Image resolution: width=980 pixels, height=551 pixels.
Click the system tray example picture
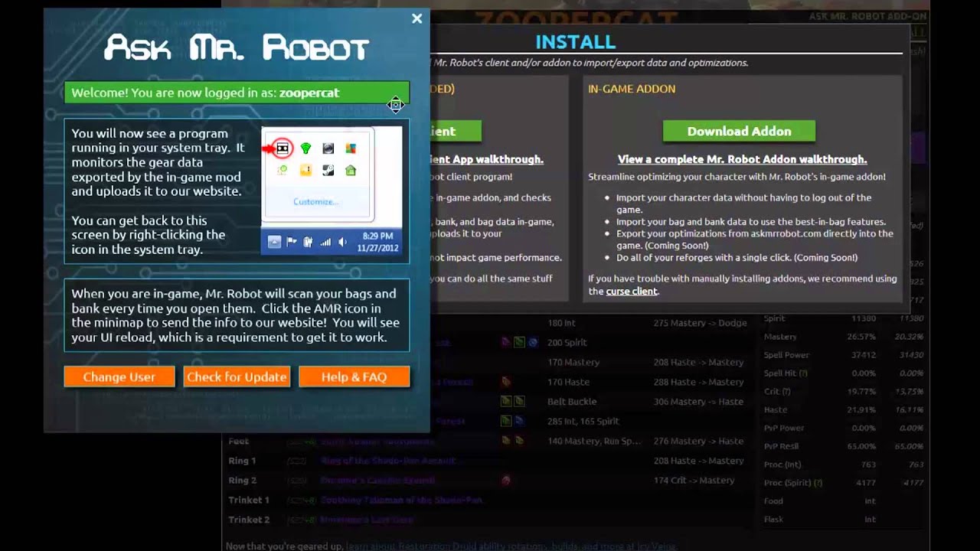332,191
